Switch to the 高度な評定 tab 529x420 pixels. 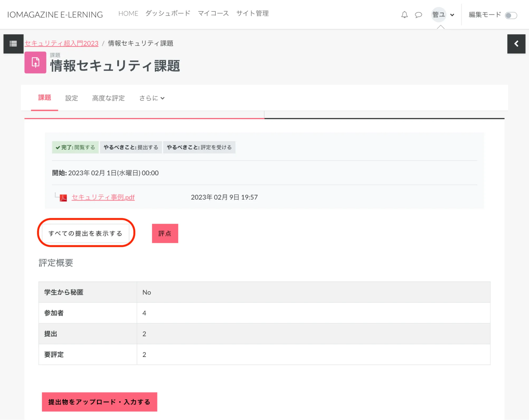pyautogui.click(x=108, y=98)
